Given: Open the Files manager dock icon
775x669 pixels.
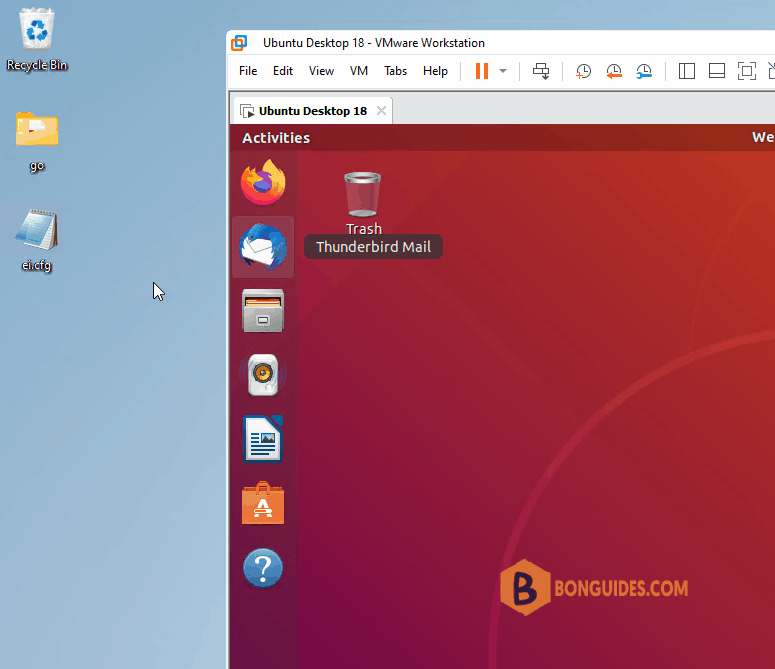Looking at the screenshot, I should coord(263,311).
